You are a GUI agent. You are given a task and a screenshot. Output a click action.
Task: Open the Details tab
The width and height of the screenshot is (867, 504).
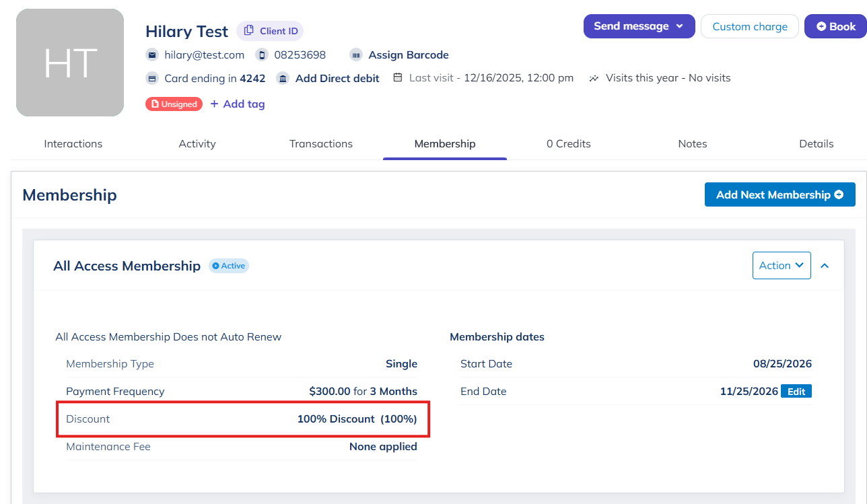coord(817,143)
